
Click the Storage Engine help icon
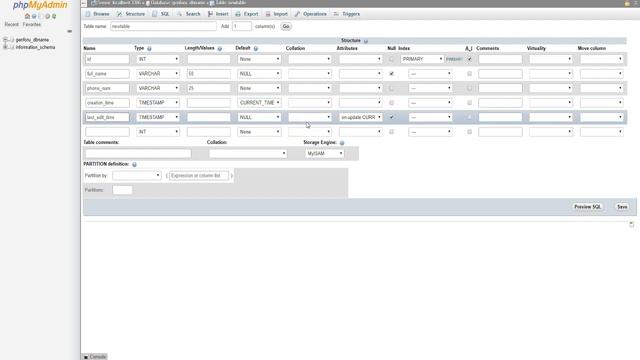point(342,143)
